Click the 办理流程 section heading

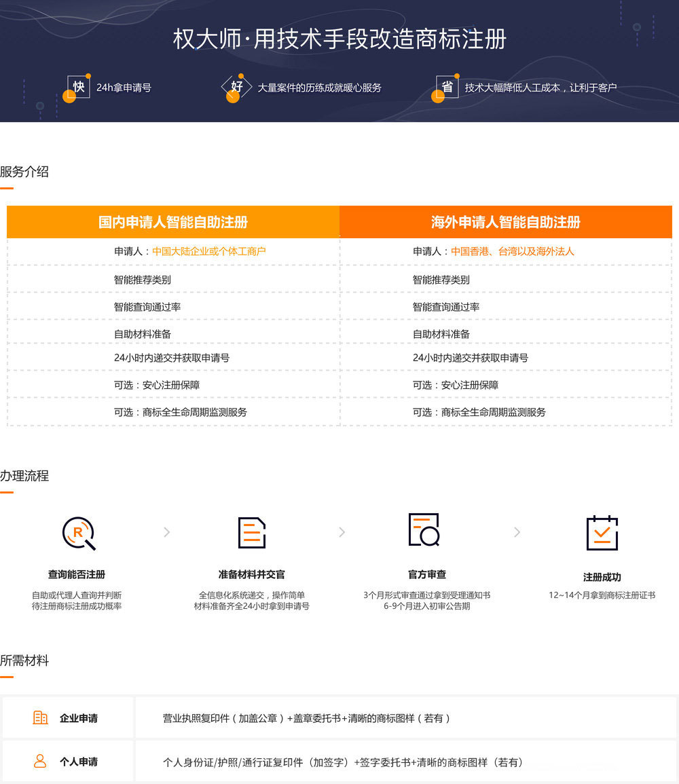(24, 476)
